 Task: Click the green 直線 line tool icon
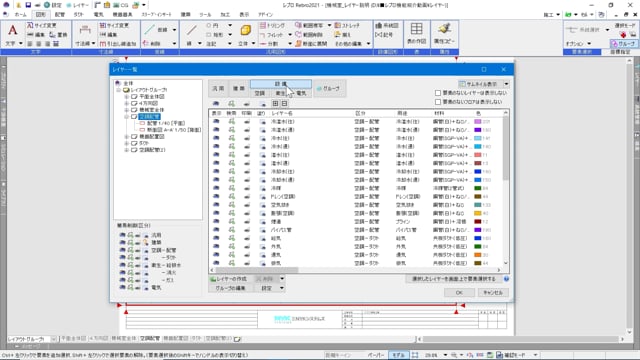tap(149, 29)
